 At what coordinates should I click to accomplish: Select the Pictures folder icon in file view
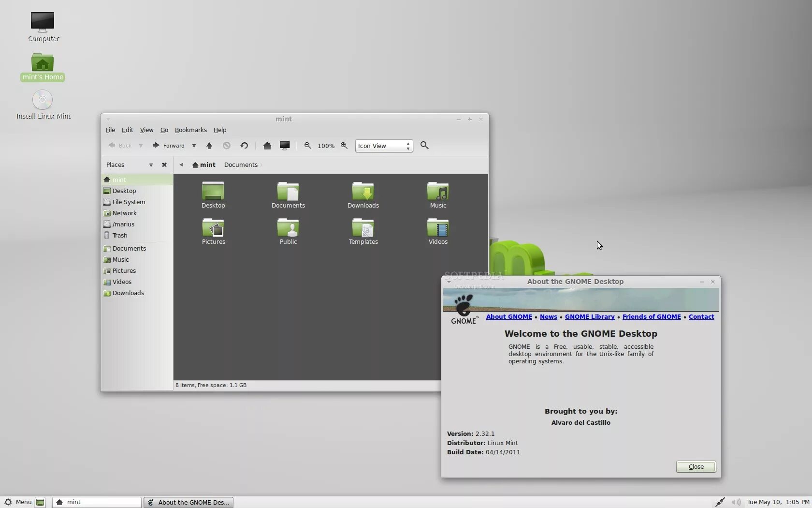(213, 227)
